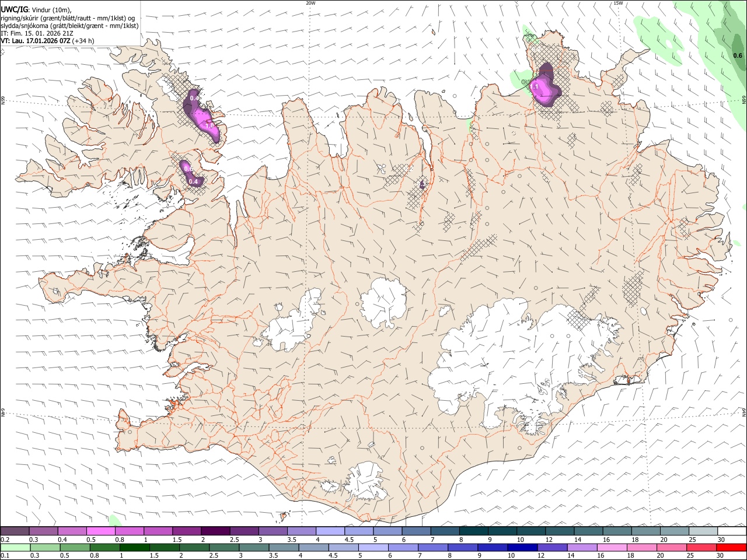Select the top-row legend swatch for 1.5

tap(187, 531)
